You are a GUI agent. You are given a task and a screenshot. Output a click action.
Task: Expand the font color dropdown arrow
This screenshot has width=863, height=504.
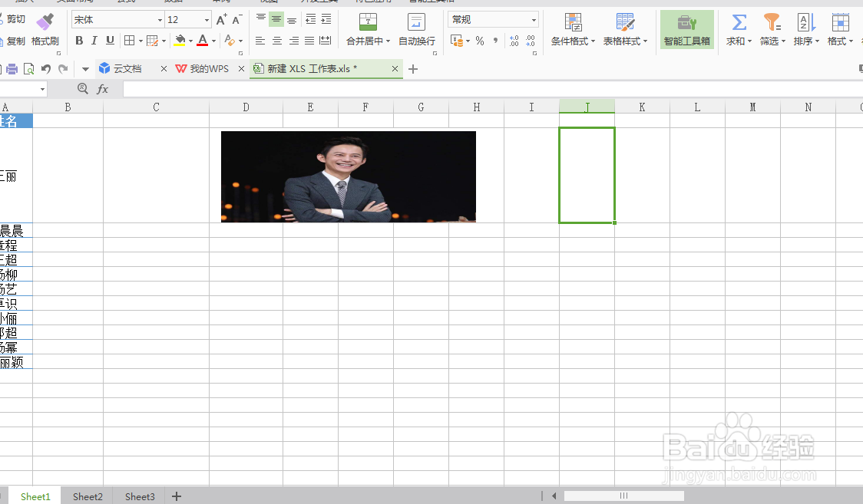(x=213, y=41)
